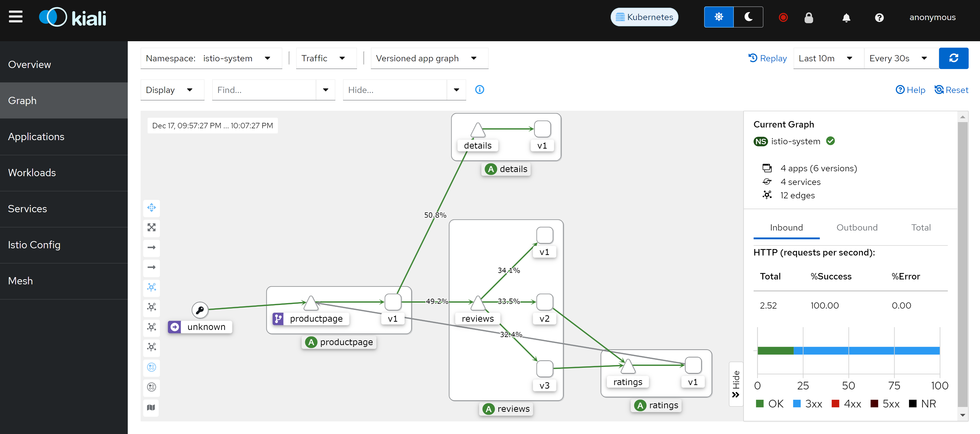Click the Reset button
980x434 pixels.
click(948, 89)
